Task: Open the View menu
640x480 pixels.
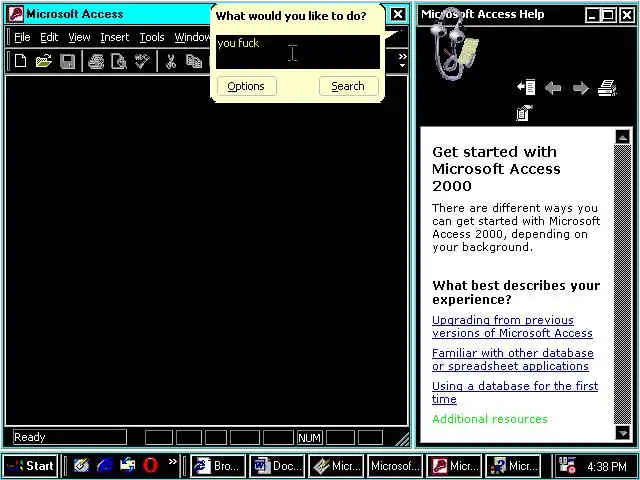Action: [79, 37]
